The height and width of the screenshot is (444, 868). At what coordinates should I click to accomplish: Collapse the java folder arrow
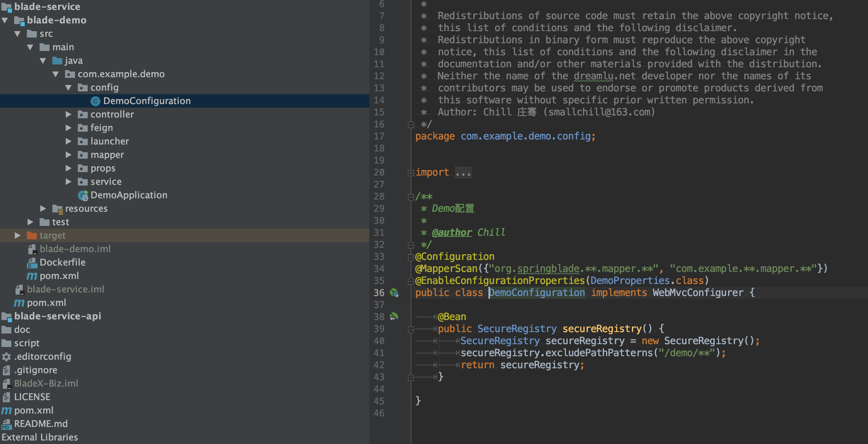click(43, 61)
